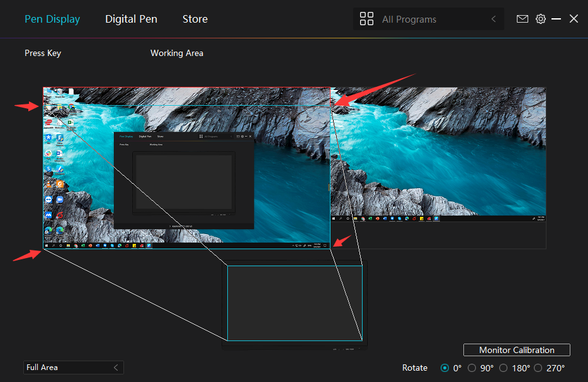Switch to the Press Key tab
Screen dimensions: 588x382
coord(43,53)
